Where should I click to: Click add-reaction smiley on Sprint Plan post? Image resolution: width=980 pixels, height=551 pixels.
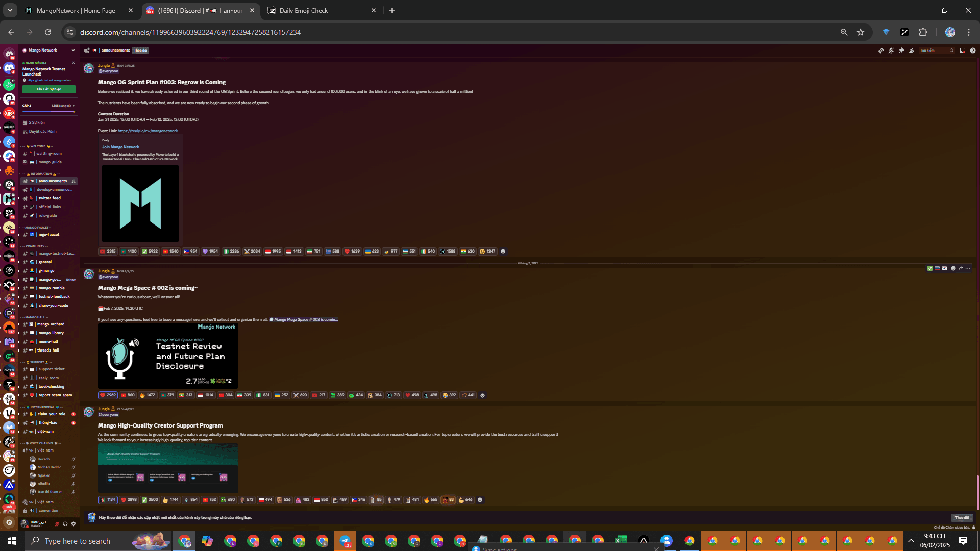coord(503,252)
